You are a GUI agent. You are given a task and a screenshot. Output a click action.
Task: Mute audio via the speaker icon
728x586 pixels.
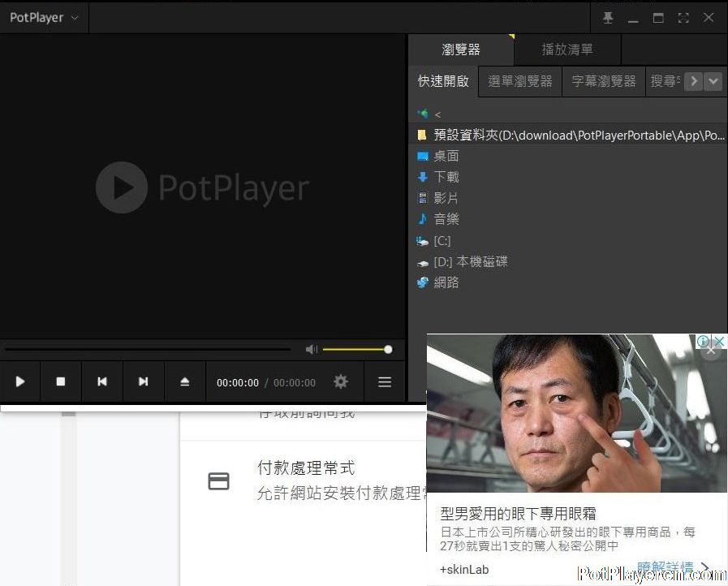tap(311, 349)
